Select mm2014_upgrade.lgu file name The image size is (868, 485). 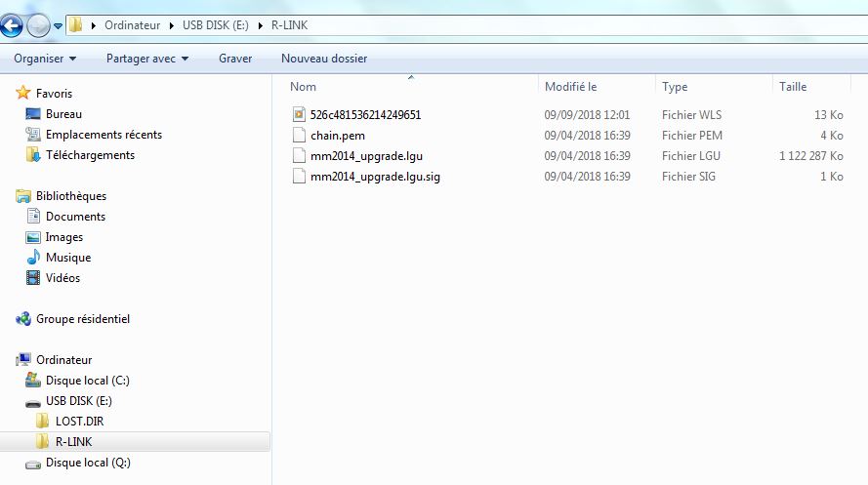pyautogui.click(x=366, y=156)
